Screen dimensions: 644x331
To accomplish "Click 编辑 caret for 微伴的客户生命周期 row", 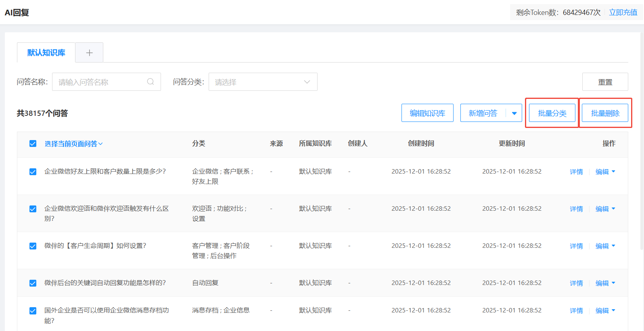I will pos(613,246).
